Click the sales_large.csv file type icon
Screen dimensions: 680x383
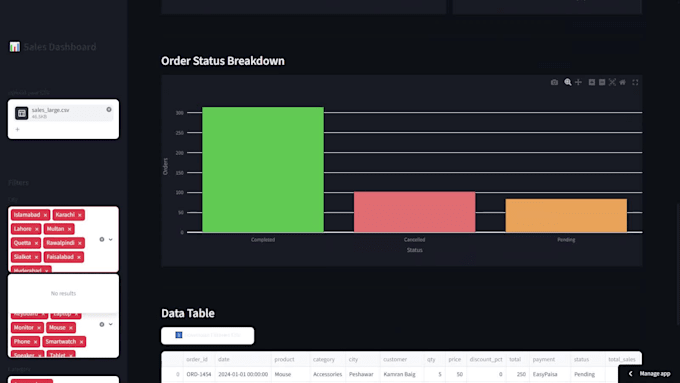coord(22,113)
